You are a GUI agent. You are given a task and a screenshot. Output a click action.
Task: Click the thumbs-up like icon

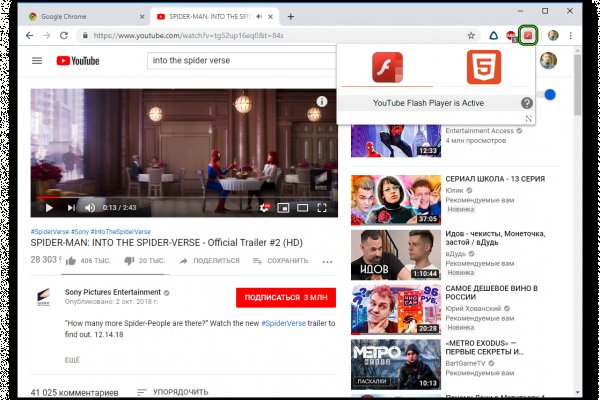point(71,260)
